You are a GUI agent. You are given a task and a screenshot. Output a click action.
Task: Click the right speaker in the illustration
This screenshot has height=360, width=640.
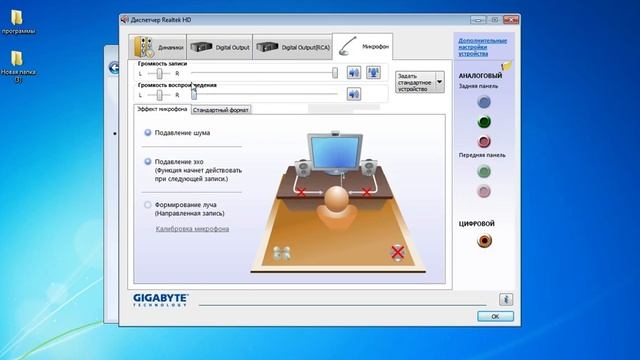click(x=369, y=167)
